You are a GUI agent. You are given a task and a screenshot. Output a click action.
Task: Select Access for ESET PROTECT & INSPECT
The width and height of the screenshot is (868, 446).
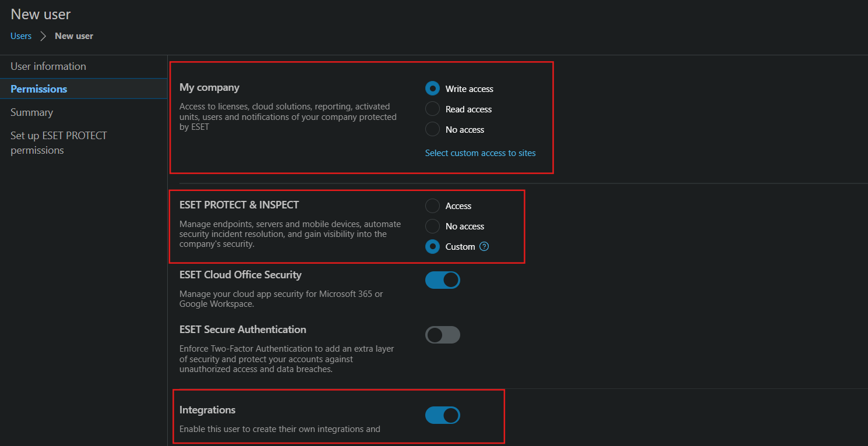[432, 206]
